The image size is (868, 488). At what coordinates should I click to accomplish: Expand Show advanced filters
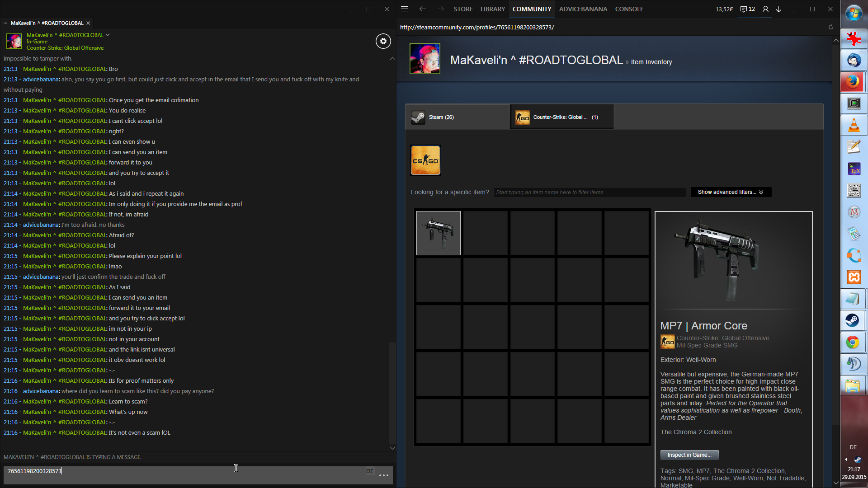point(731,192)
